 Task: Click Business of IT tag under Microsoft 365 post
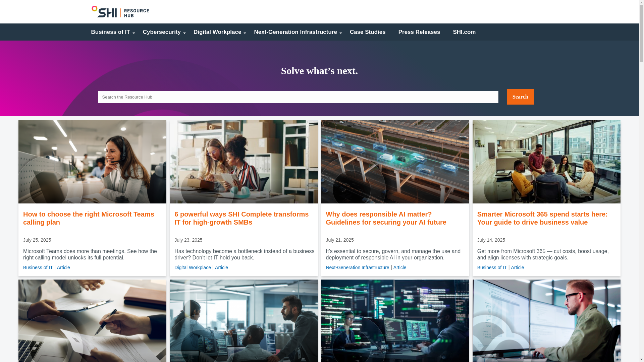pos(492,267)
